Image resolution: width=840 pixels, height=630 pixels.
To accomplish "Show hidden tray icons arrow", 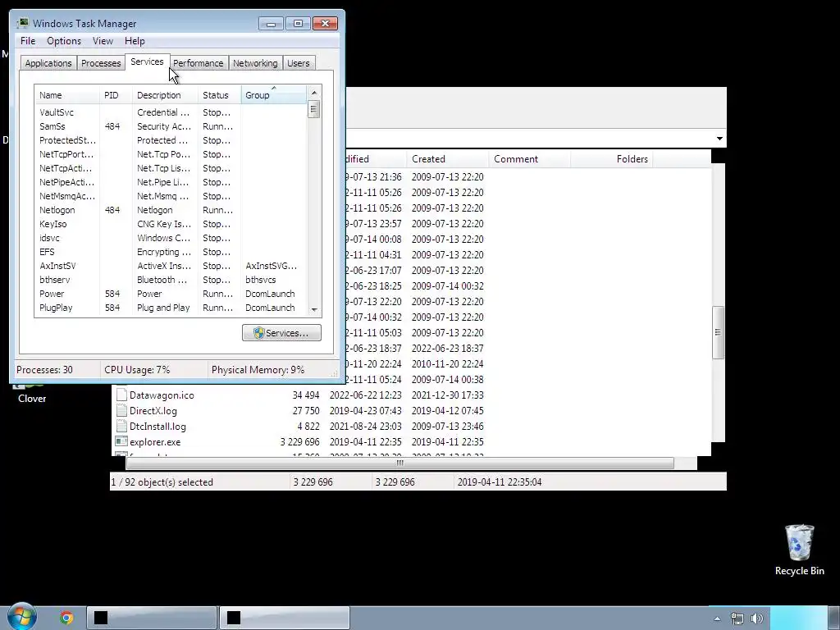I will pos(717,619).
